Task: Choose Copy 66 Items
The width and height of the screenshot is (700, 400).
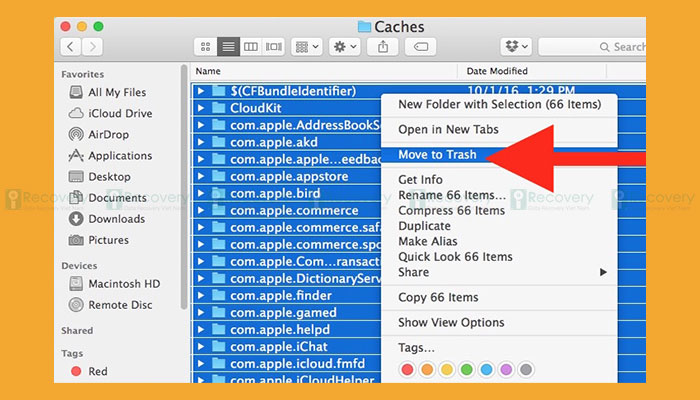Action: [499, 297]
